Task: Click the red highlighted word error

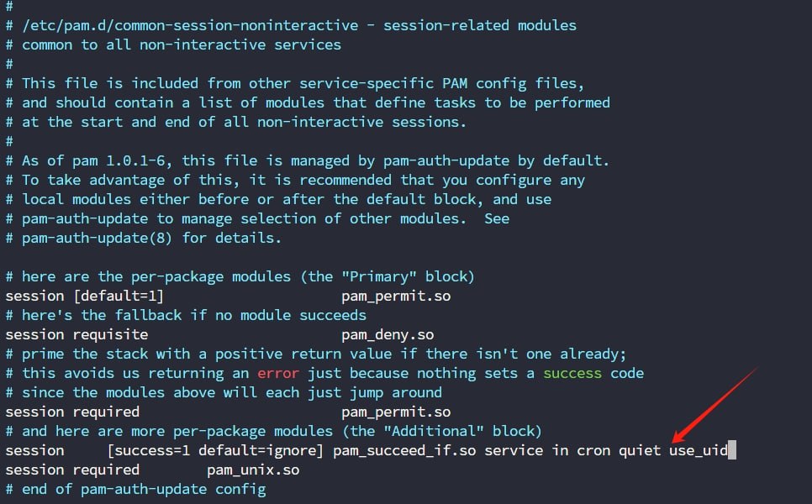Action: 278,373
